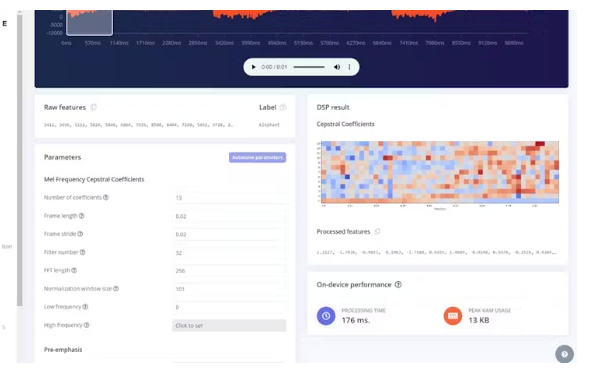Copy processed features to clipboard
The width and height of the screenshot is (591, 384).
(377, 231)
